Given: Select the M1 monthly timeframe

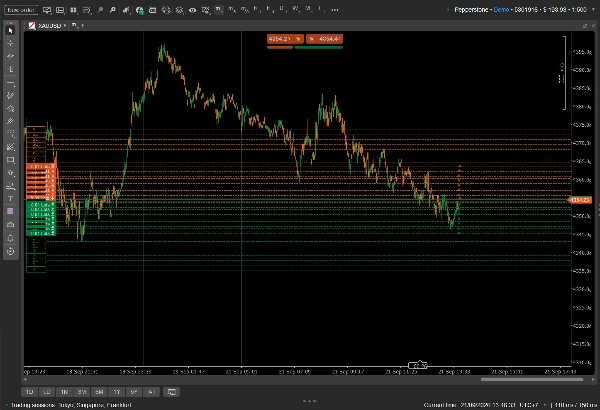Looking at the screenshot, I should pos(309,9).
